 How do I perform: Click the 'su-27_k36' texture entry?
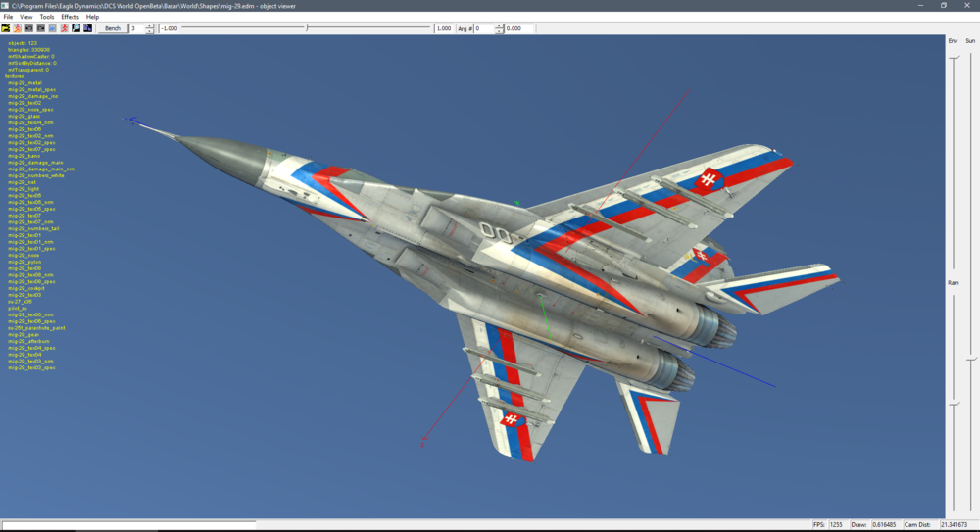tap(20, 302)
